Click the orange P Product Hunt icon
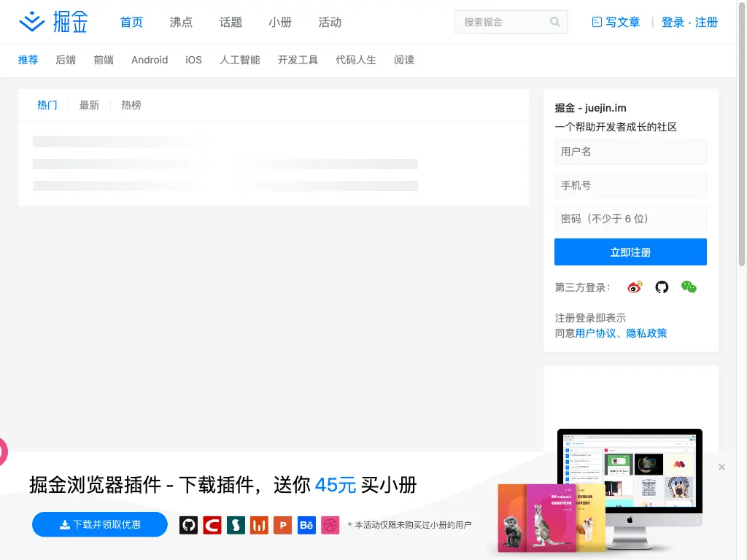Screen dimensions: 747x560 (x=282, y=525)
